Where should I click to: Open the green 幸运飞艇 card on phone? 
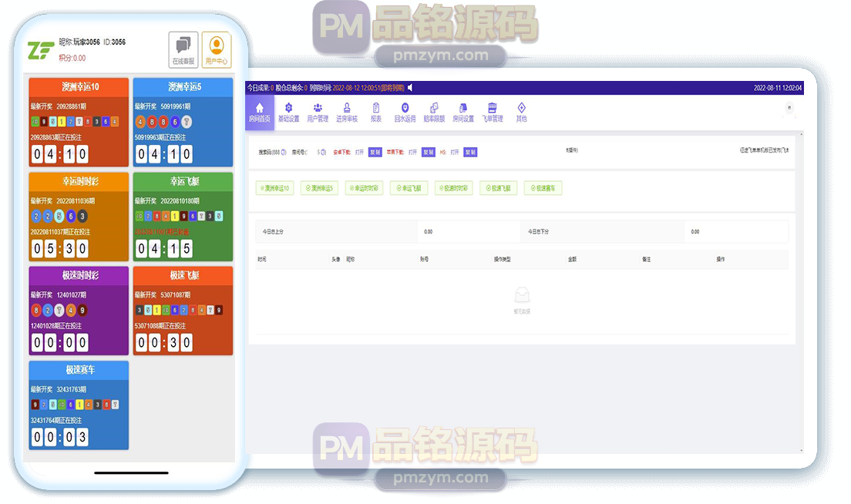183,217
